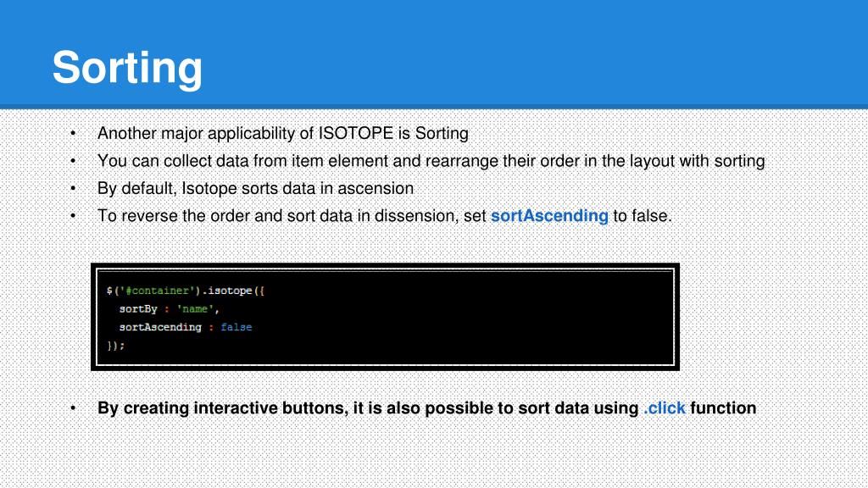Click the false value in code
This screenshot has height=488, width=868.
236,327
